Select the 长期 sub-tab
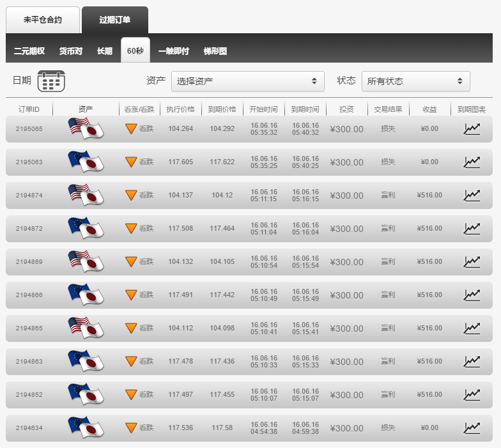501x448 pixels. pos(105,51)
